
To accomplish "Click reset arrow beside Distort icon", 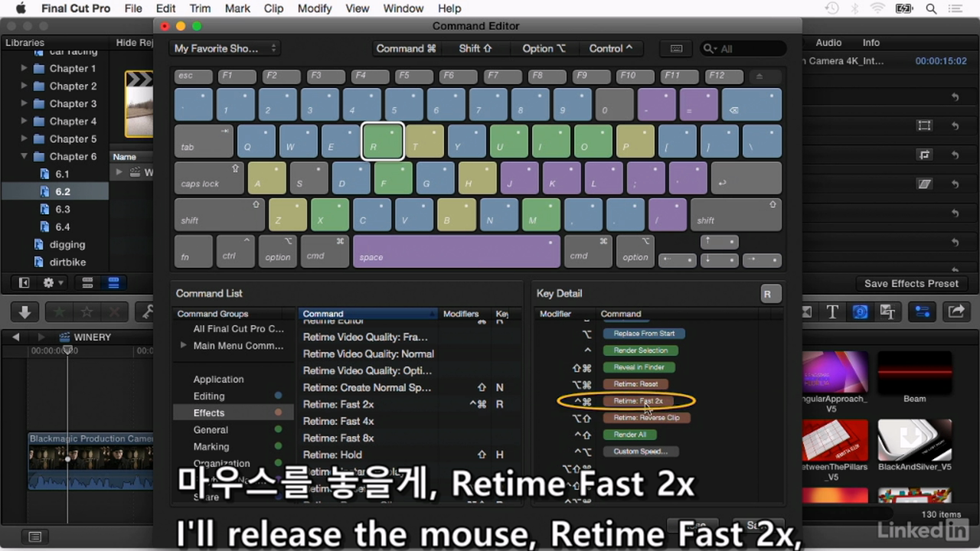I will point(955,184).
